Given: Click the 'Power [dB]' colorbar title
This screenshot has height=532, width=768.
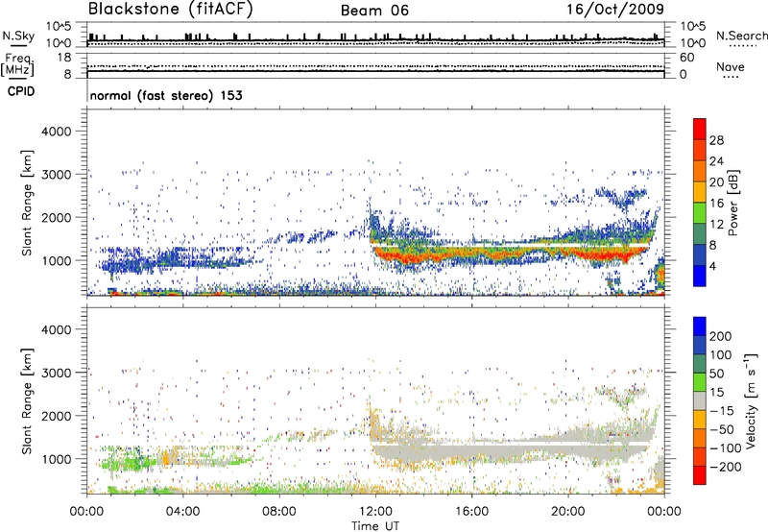Looking at the screenshot, I should [733, 203].
